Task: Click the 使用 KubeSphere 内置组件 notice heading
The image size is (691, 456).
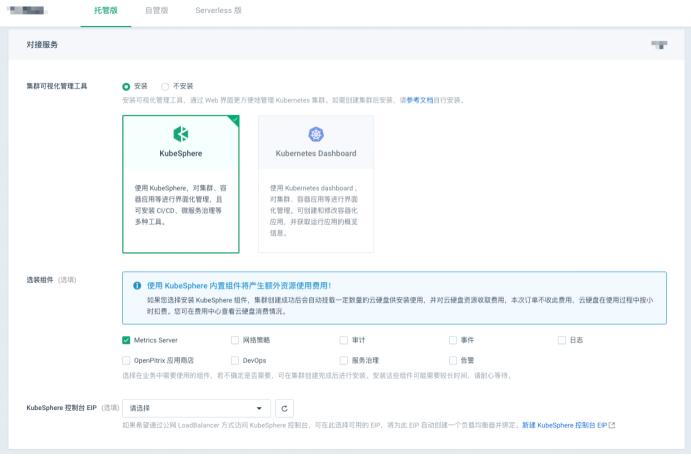Action: (238, 285)
